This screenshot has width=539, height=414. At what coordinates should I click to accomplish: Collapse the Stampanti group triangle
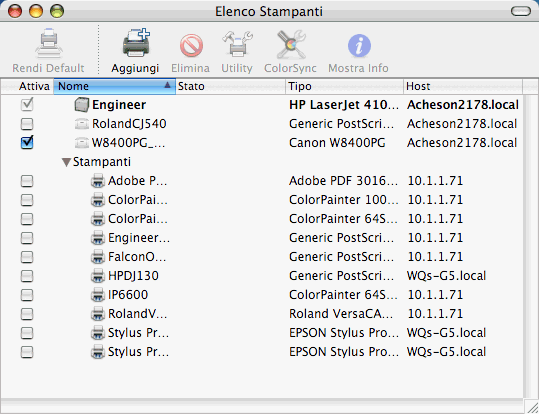pyautogui.click(x=66, y=162)
